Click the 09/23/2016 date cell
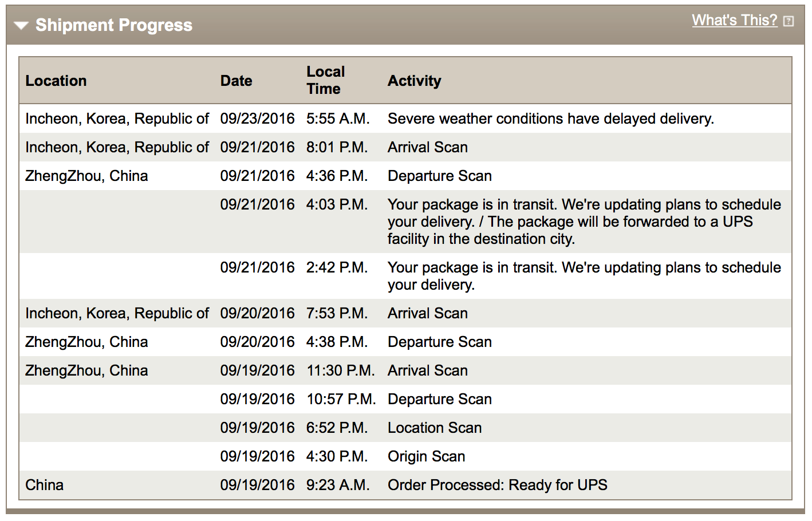Image resolution: width=812 pixels, height=521 pixels. click(257, 119)
